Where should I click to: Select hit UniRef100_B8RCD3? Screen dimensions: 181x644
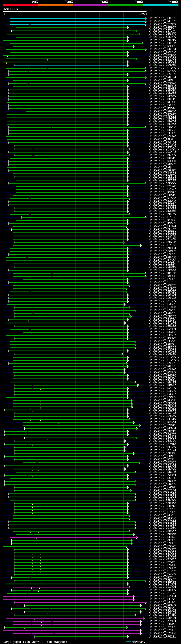[162, 317]
